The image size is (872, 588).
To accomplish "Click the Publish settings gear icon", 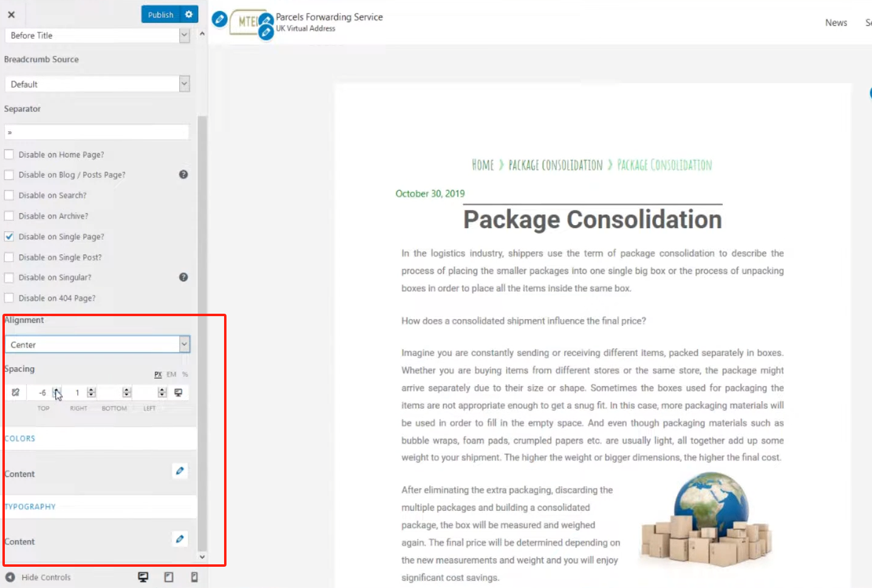I will coord(189,15).
